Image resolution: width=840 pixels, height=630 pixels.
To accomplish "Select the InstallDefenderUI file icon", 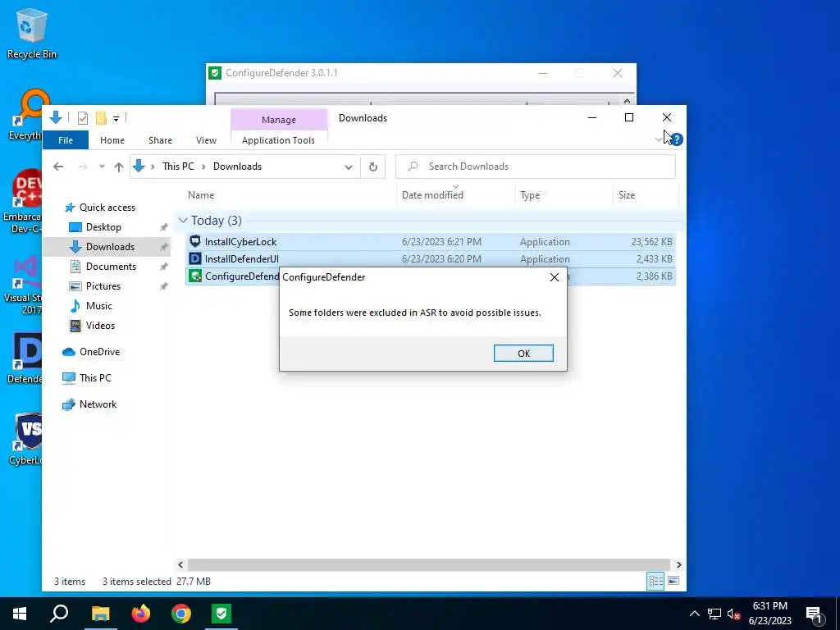I will 195,258.
